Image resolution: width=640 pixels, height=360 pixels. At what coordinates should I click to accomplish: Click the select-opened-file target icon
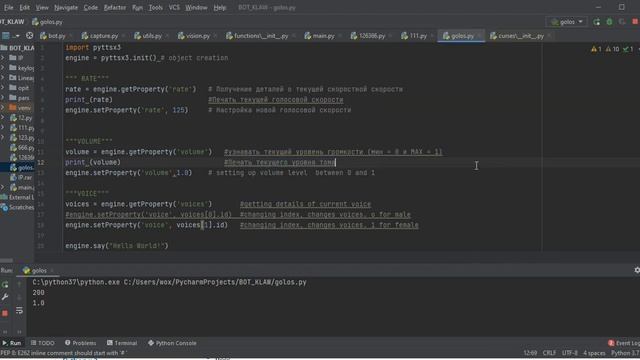29,36
